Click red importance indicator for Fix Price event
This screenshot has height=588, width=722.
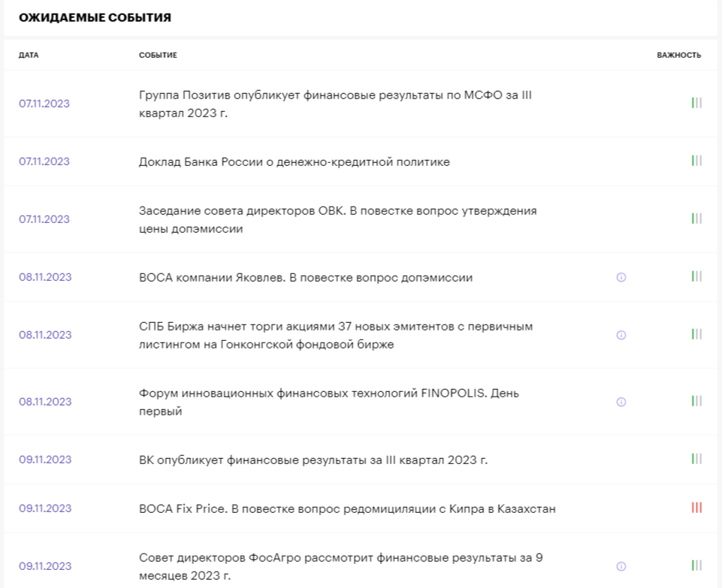(x=696, y=508)
